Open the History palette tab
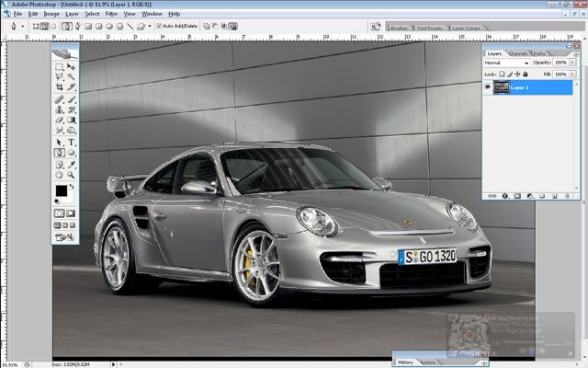Screen dimensions: 588x368 pos(405,362)
